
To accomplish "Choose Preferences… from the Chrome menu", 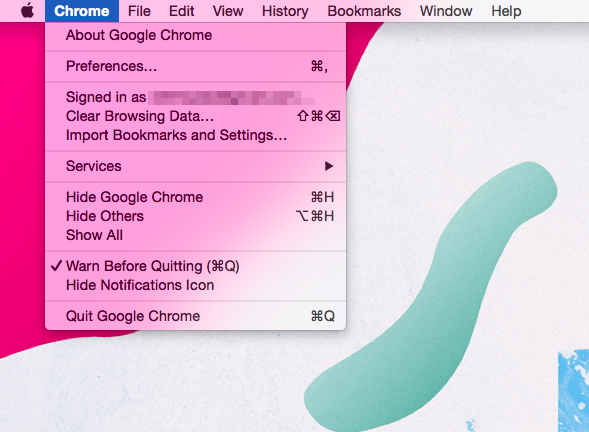I will [x=195, y=66].
